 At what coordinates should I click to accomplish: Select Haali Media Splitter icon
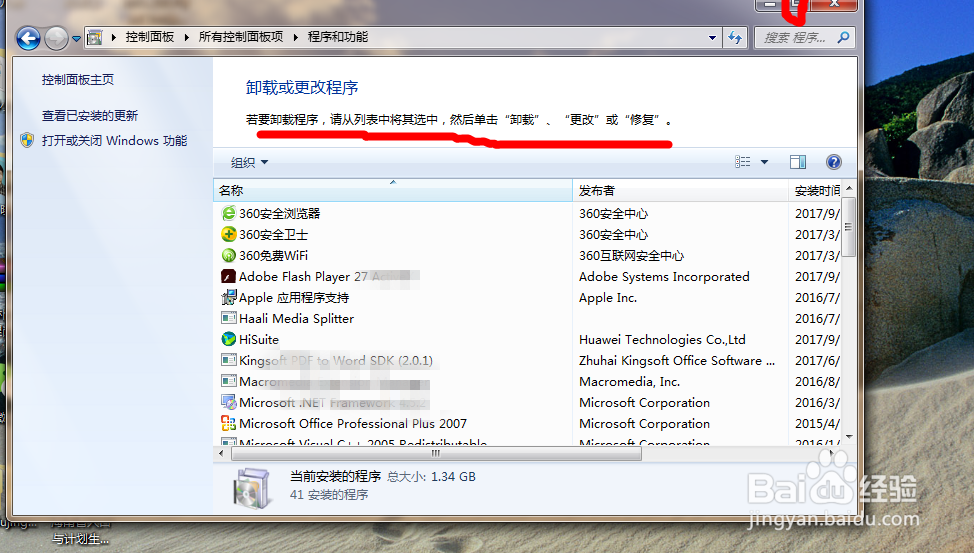tap(229, 318)
